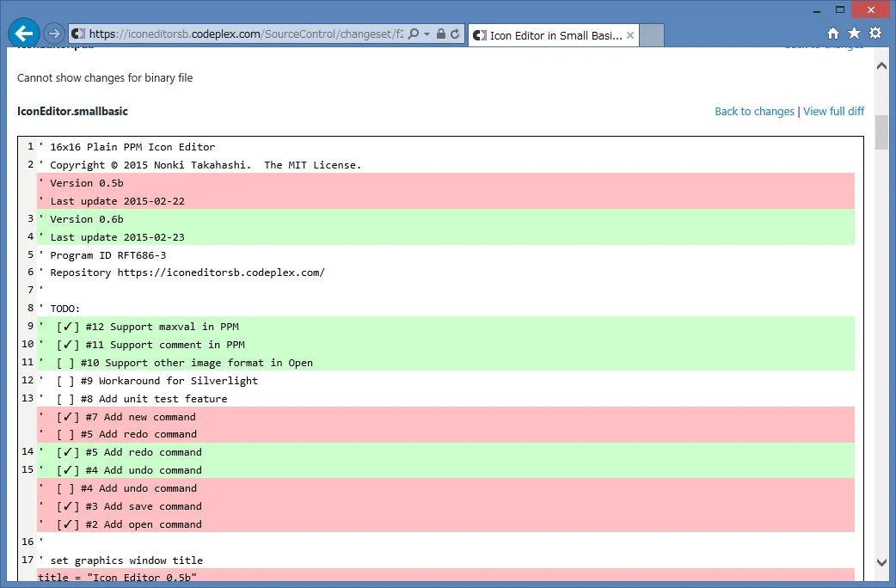Click the IconEditor.smallbasic file name heading
The image size is (896, 588).
pos(72,112)
